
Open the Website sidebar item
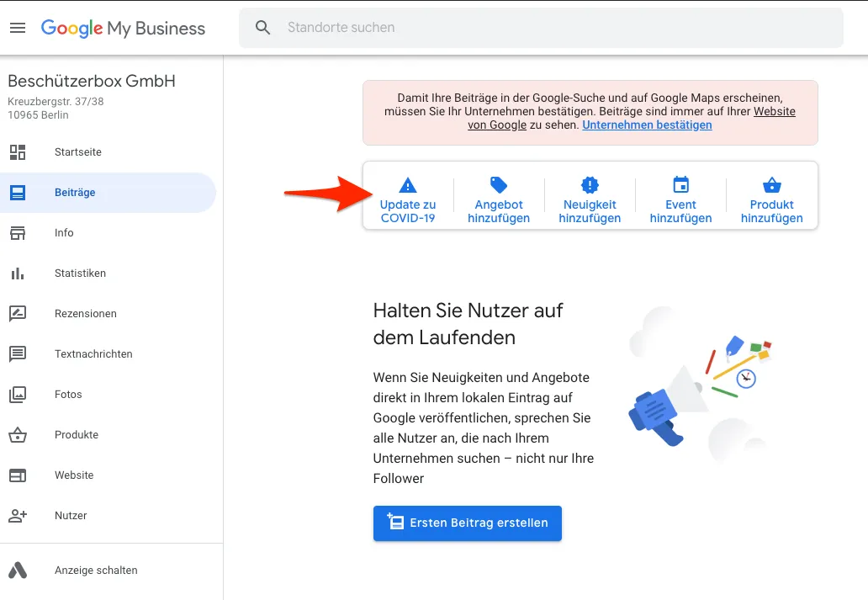(x=74, y=475)
